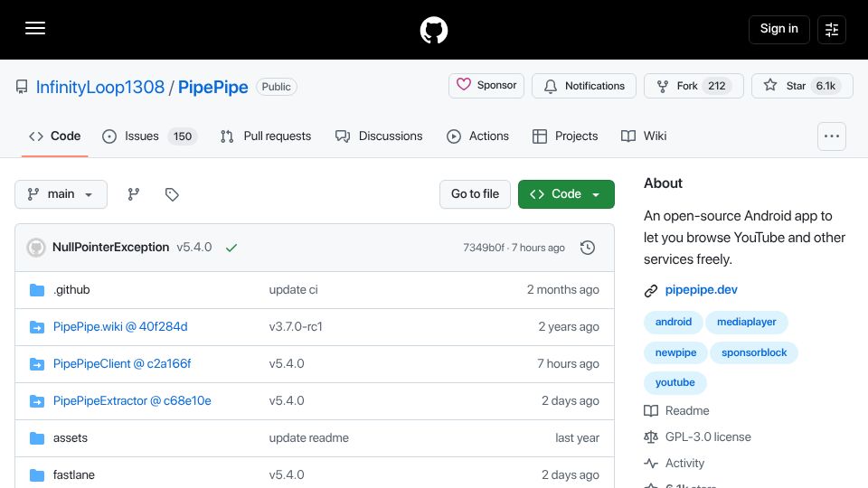Viewport: 868px width, 488px height.
Task: Select the mediaplayer topic tag
Action: pos(746,322)
